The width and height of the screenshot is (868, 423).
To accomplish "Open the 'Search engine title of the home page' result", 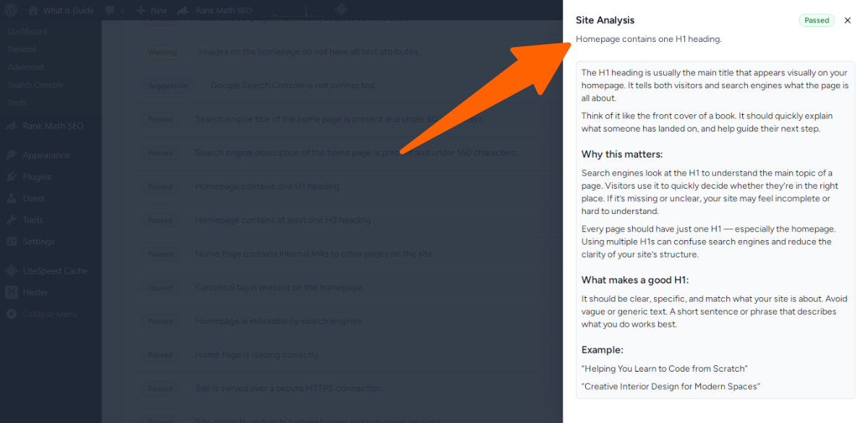I will [x=340, y=119].
